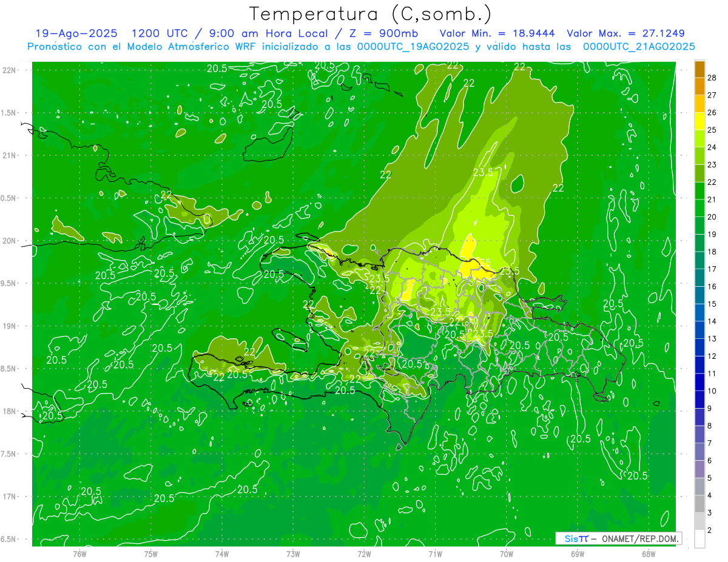Click the '74W' longitude axis label
Screen dimensions: 728x562
click(x=221, y=553)
